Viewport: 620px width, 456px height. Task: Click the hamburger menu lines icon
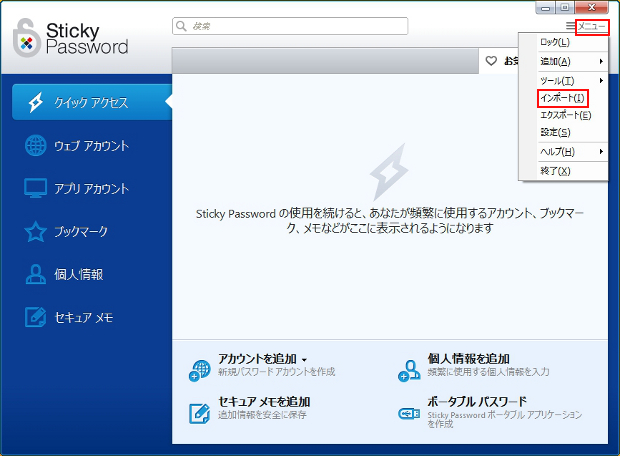click(570, 26)
